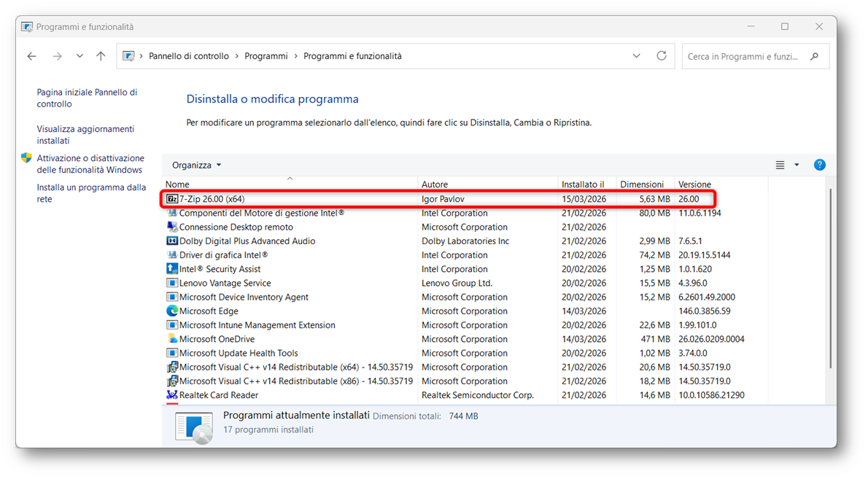Open Visualizza aggiornamenti installati link
The image size is (868, 479).
click(85, 135)
